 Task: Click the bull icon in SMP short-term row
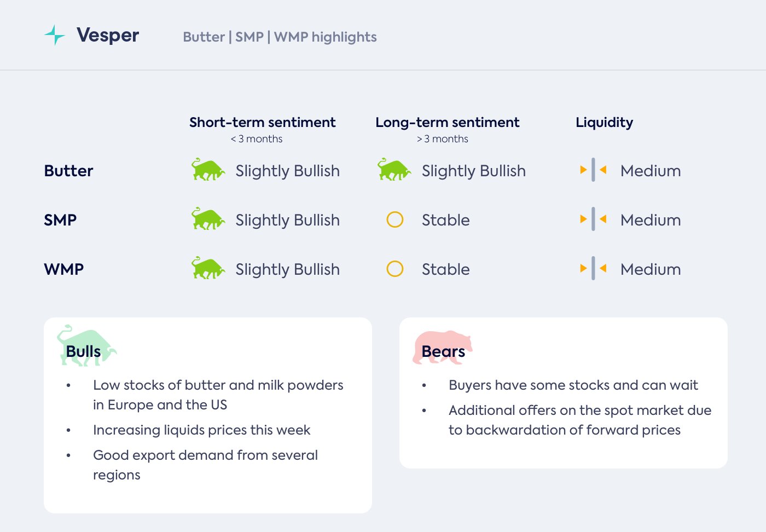(x=208, y=219)
